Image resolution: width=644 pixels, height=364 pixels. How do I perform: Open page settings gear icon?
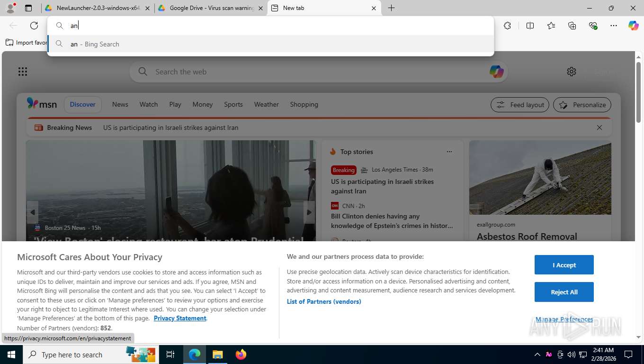pyautogui.click(x=572, y=72)
